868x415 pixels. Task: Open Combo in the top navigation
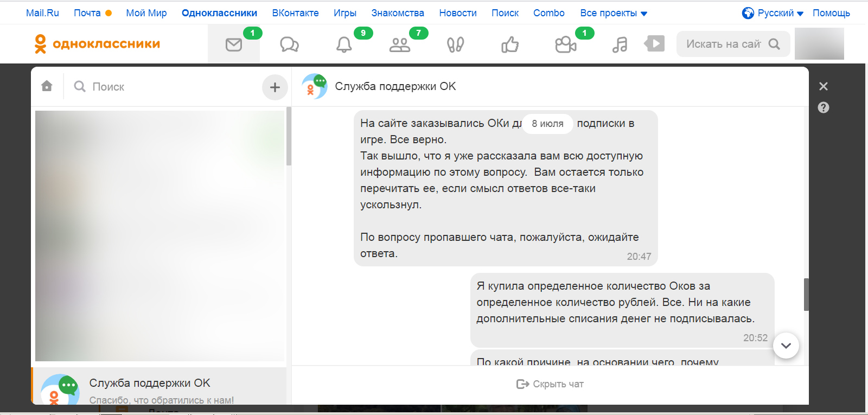[549, 13]
